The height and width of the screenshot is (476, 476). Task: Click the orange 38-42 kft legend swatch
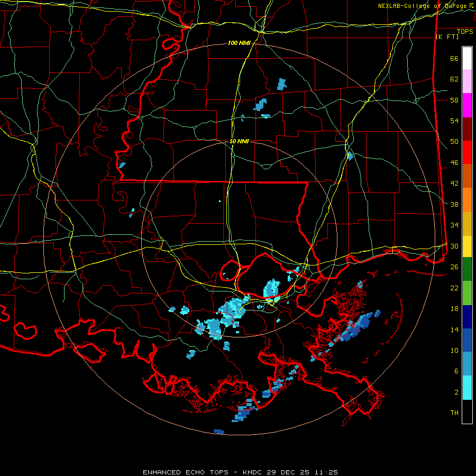click(467, 200)
